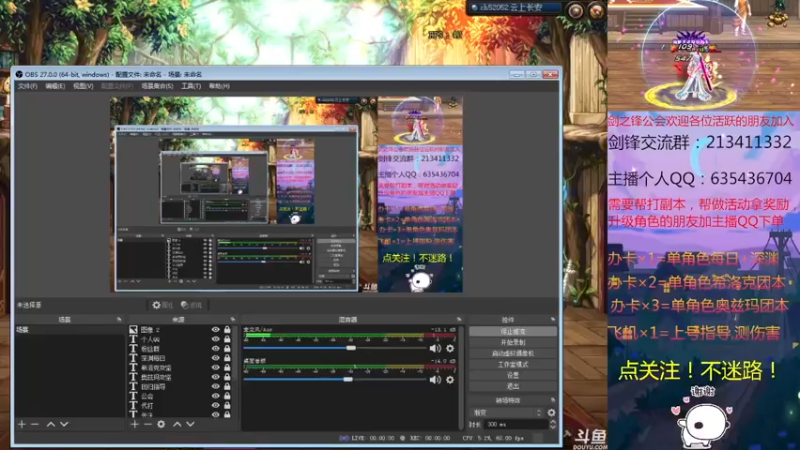Enable 工作室模式 button
800x450 pixels.
click(x=513, y=364)
